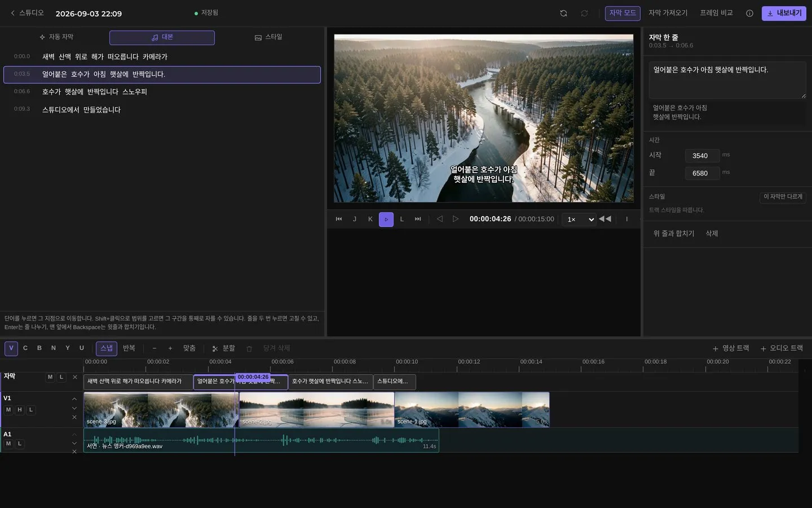
Task: Move the V1 track up with its chevron
Action: click(74, 399)
